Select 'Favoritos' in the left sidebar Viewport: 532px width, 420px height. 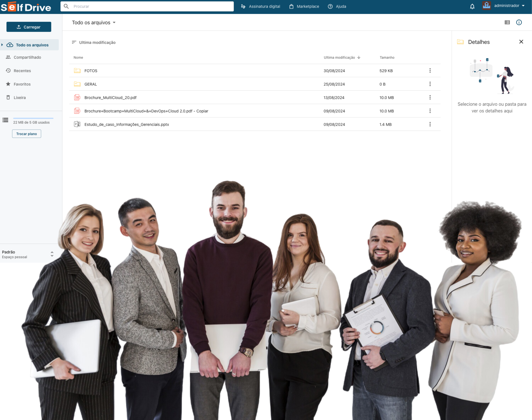tap(22, 84)
